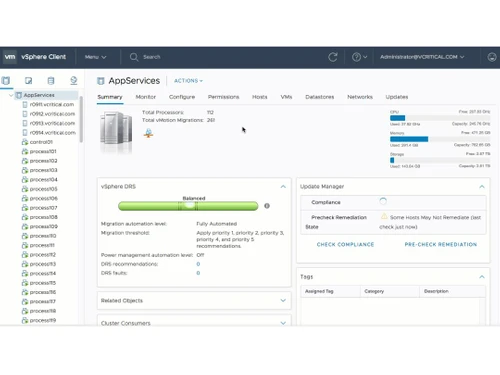Click the VM icon for process101

(25, 151)
